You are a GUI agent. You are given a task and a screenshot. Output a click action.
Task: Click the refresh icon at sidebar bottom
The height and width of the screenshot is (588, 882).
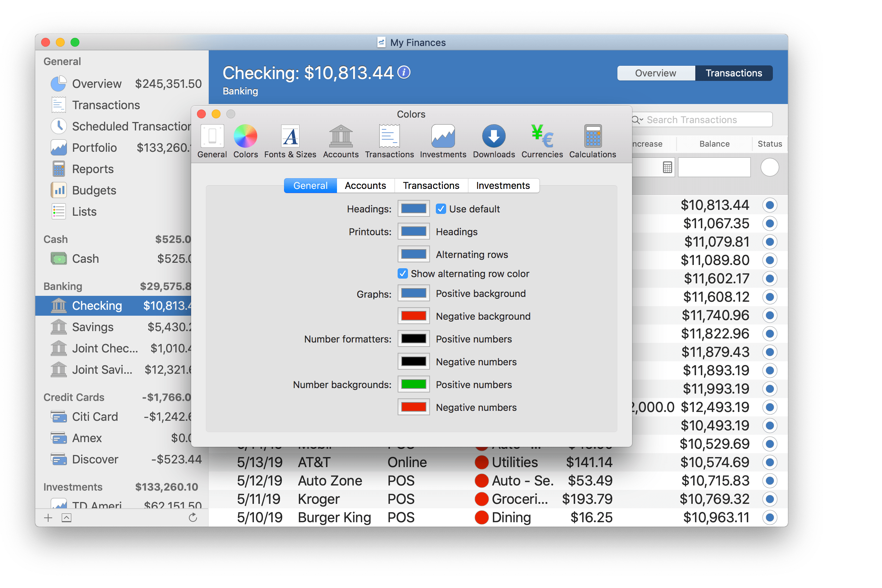[193, 518]
